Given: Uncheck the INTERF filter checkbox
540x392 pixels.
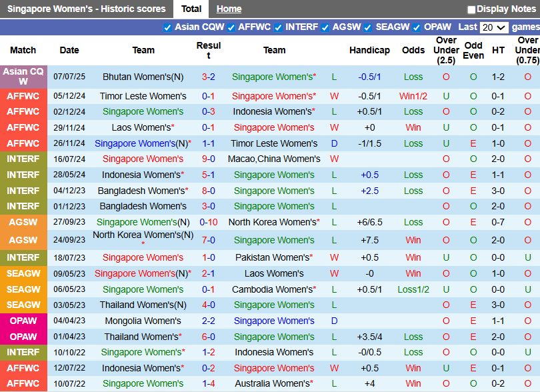Looking at the screenshot, I should pos(278,27).
